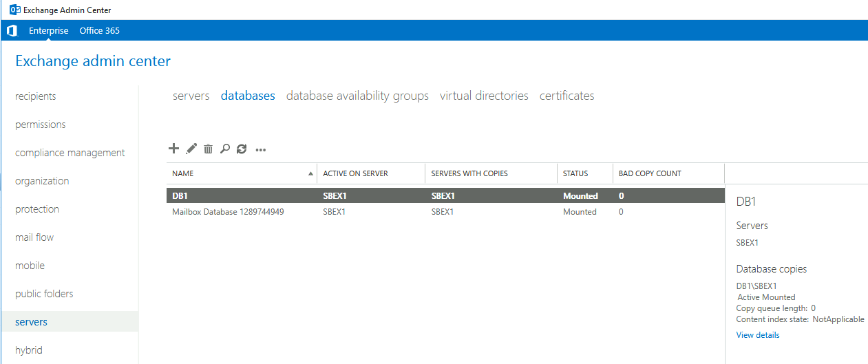This screenshot has height=364, width=868.
Task: Go to permissions in sidebar
Action: point(41,125)
